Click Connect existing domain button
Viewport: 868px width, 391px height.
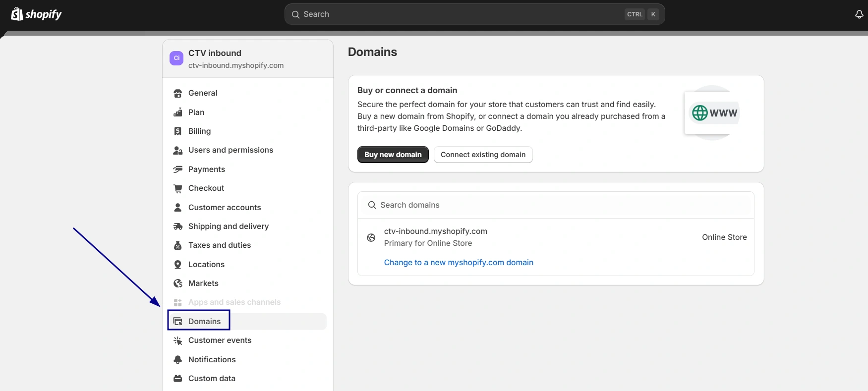(483, 155)
